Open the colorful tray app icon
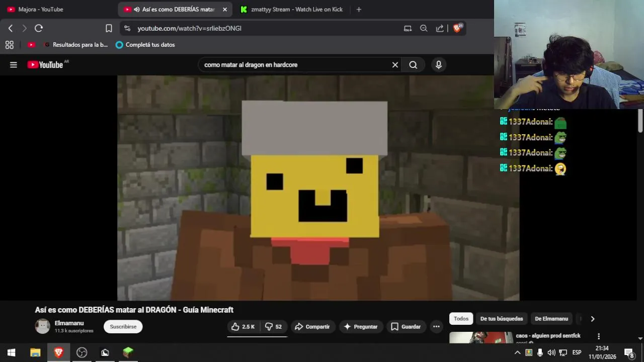The image size is (644, 362). click(529, 352)
